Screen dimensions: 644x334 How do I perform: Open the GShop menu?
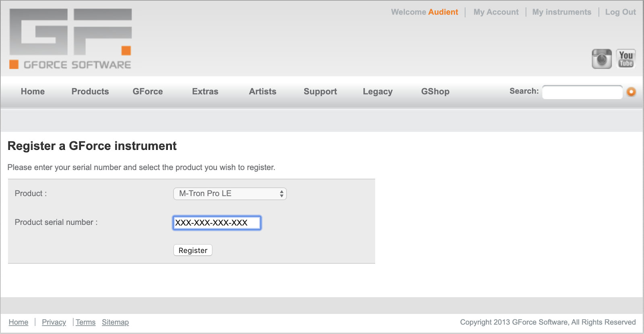pyautogui.click(x=435, y=91)
